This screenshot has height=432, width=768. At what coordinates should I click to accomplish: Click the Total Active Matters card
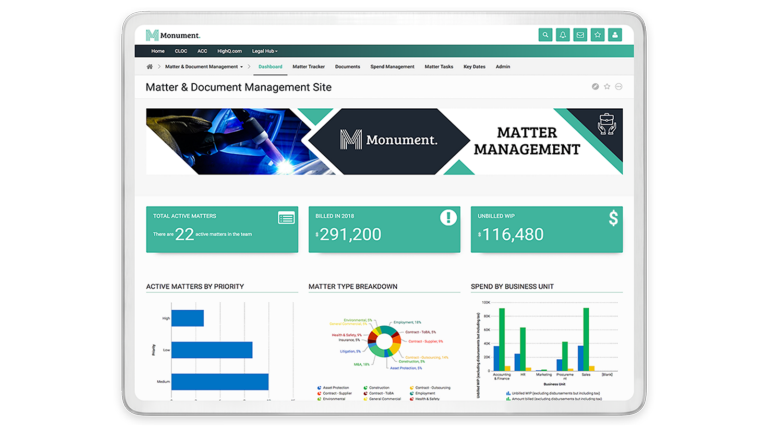click(222, 229)
